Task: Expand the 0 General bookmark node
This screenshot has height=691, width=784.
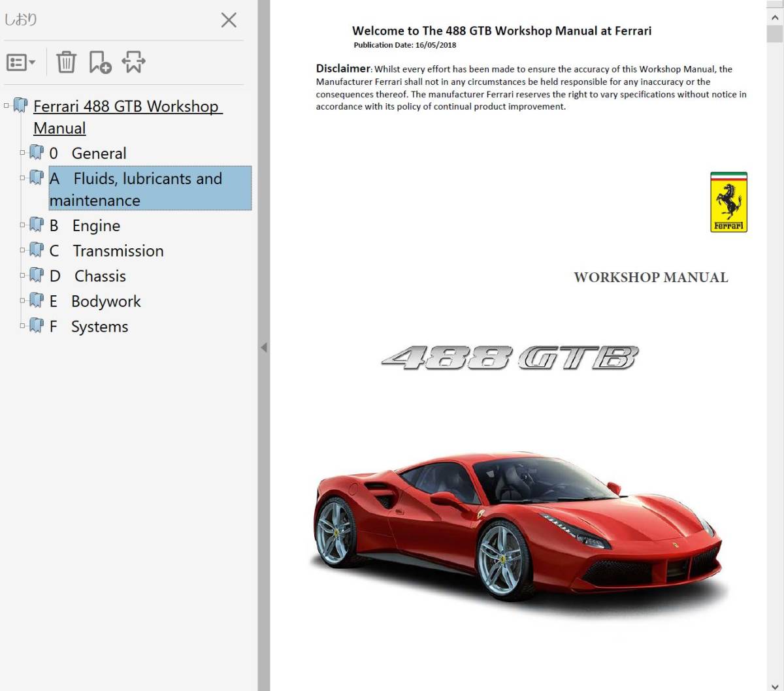Action: coord(22,152)
